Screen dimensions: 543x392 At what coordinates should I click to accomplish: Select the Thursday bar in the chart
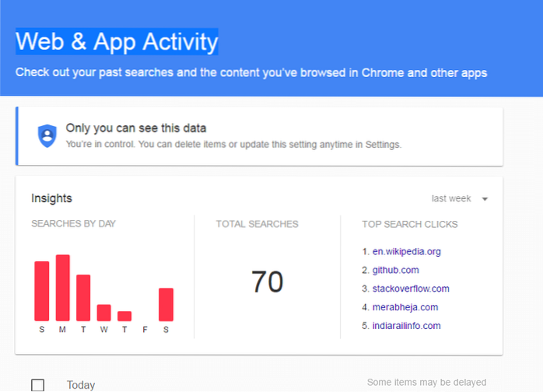tap(124, 316)
